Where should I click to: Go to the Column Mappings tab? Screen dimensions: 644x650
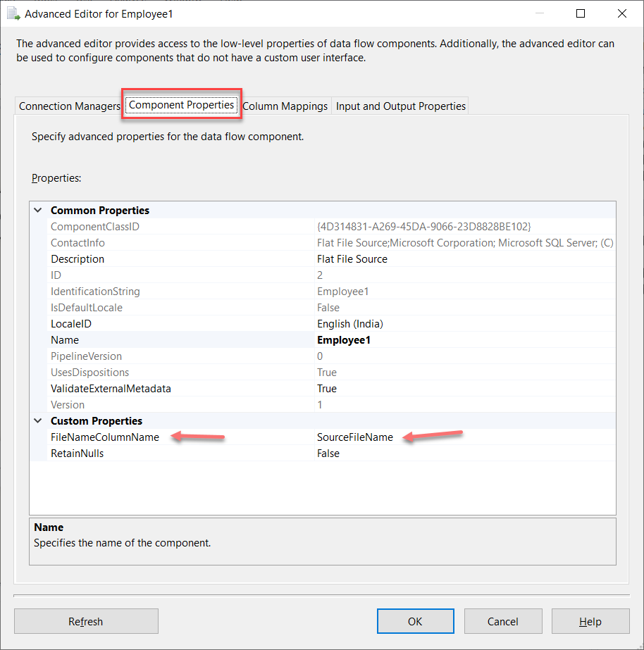click(285, 106)
